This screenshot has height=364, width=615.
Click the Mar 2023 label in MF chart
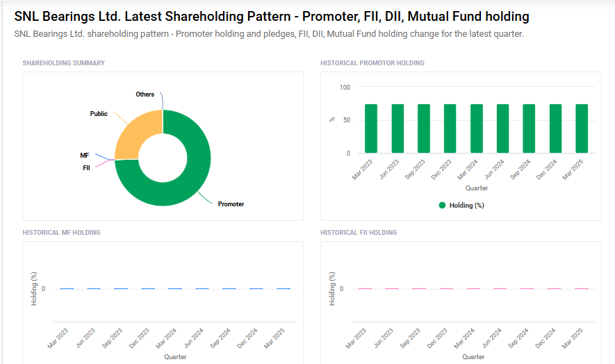point(58,338)
